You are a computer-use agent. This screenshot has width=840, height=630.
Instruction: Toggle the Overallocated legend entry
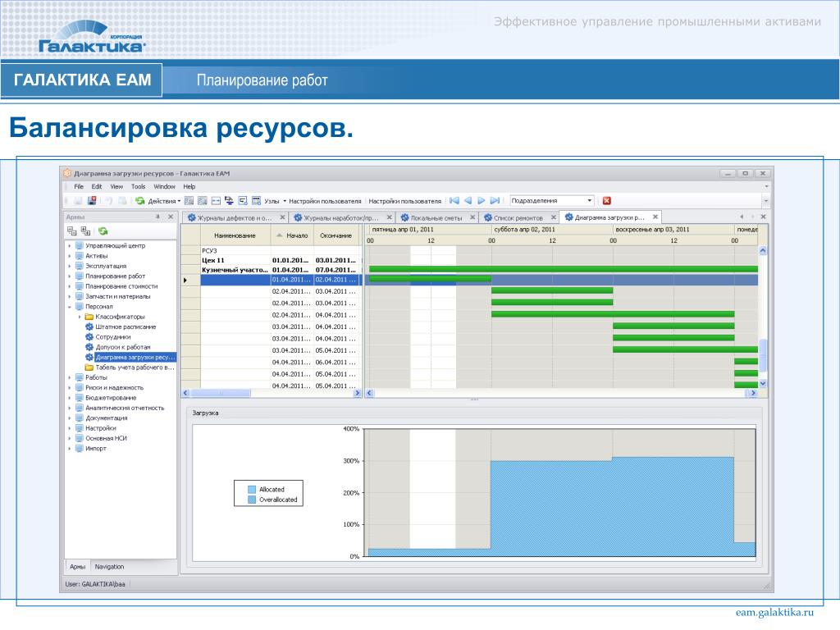point(277,500)
